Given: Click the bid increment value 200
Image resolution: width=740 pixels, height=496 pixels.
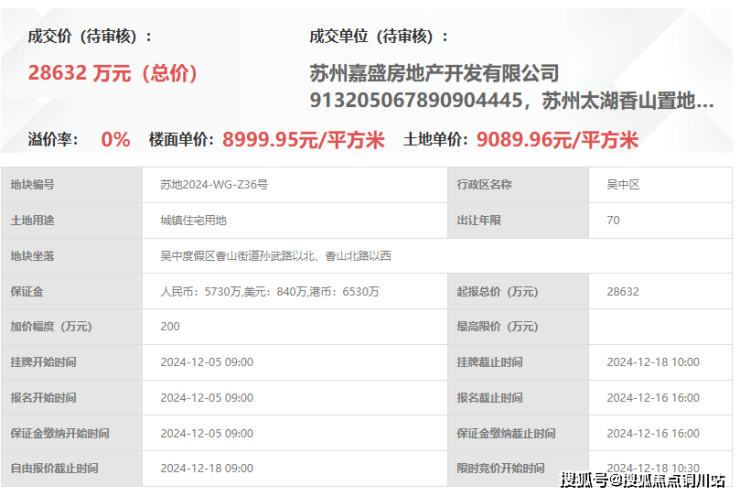Looking at the screenshot, I should click(170, 327).
